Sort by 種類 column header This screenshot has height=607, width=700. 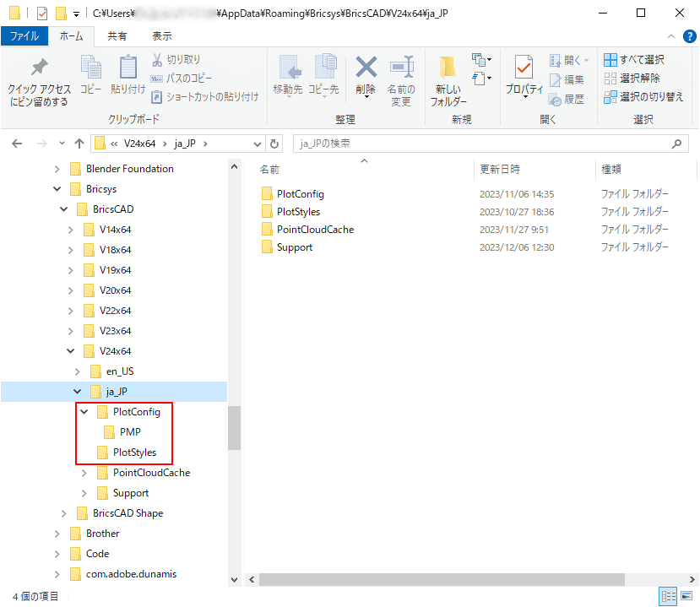[x=611, y=170]
